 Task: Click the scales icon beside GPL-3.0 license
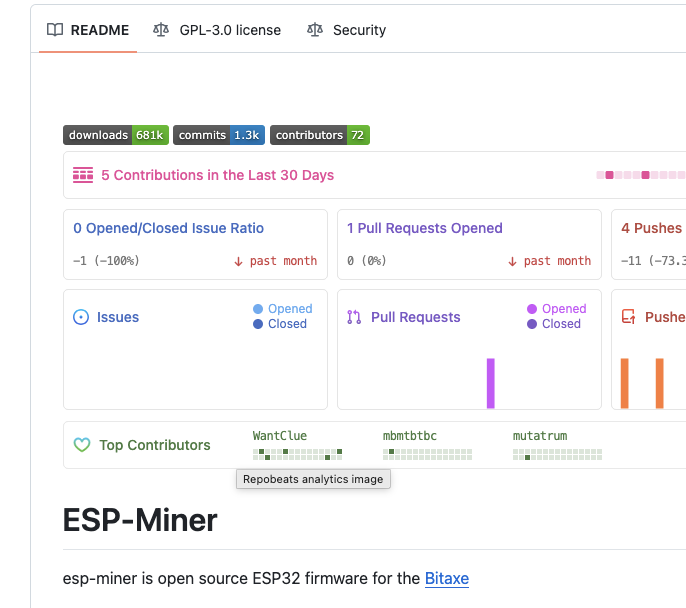tap(161, 30)
